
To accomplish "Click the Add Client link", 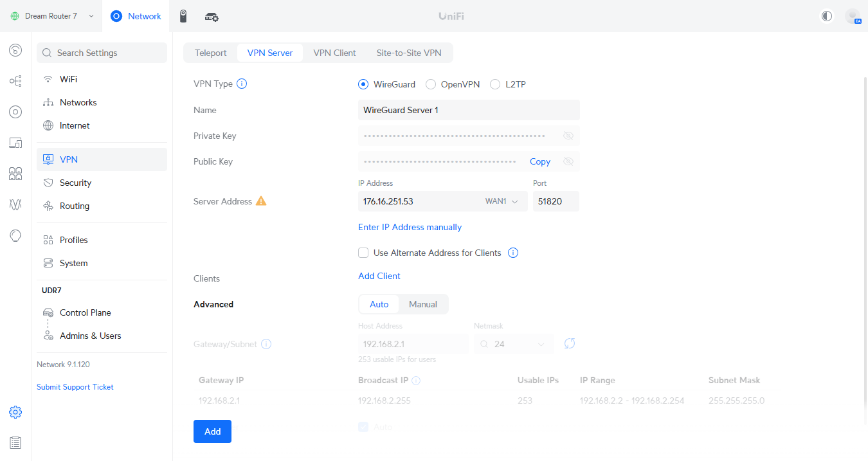I will 379,276.
